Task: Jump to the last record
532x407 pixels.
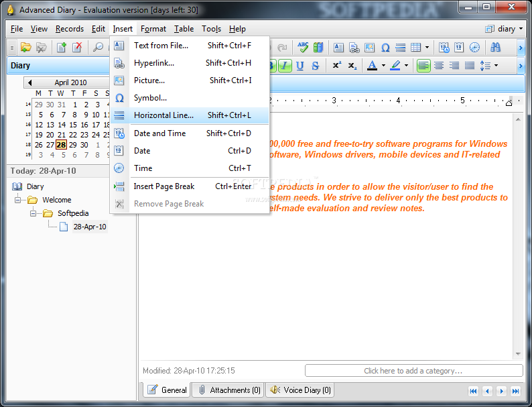Action: [515, 391]
